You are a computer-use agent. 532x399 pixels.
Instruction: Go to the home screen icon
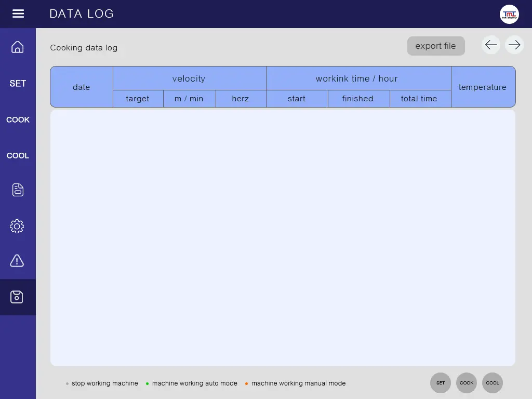18,47
